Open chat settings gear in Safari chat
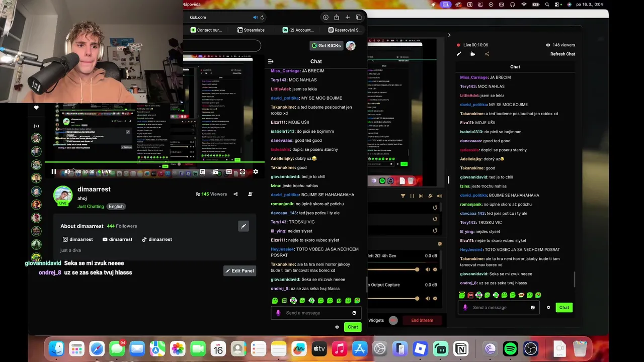644x362 pixels. tap(337, 327)
